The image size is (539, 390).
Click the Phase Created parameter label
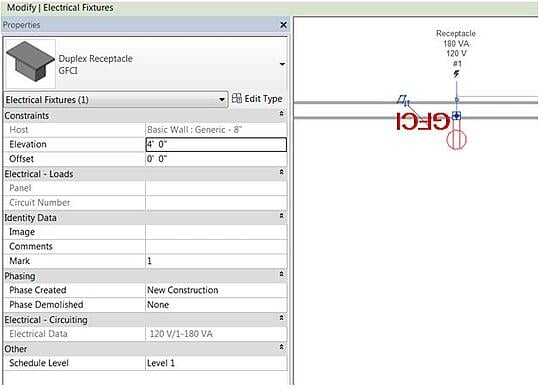[x=38, y=290]
